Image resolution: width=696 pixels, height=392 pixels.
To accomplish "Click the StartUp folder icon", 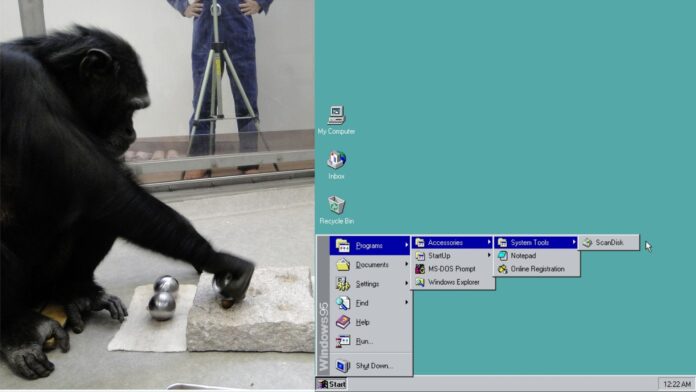I will 419,256.
